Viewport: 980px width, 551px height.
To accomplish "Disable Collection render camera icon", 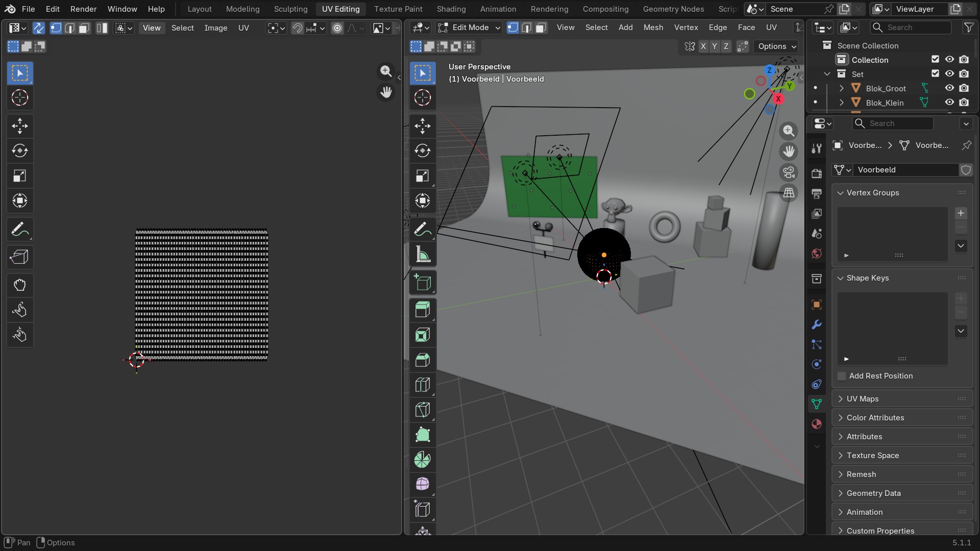I will click(x=964, y=60).
